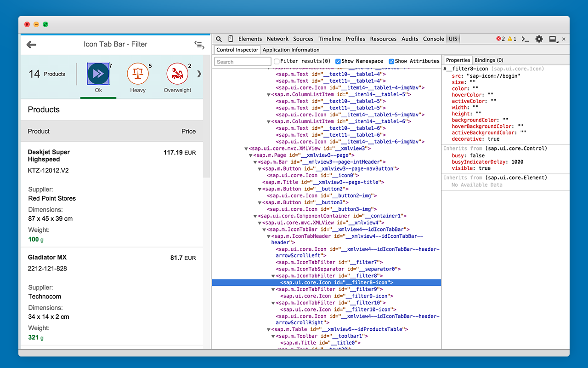Activate the element inspect magnifier in DevTools
This screenshot has height=368, width=588.
click(x=219, y=39)
